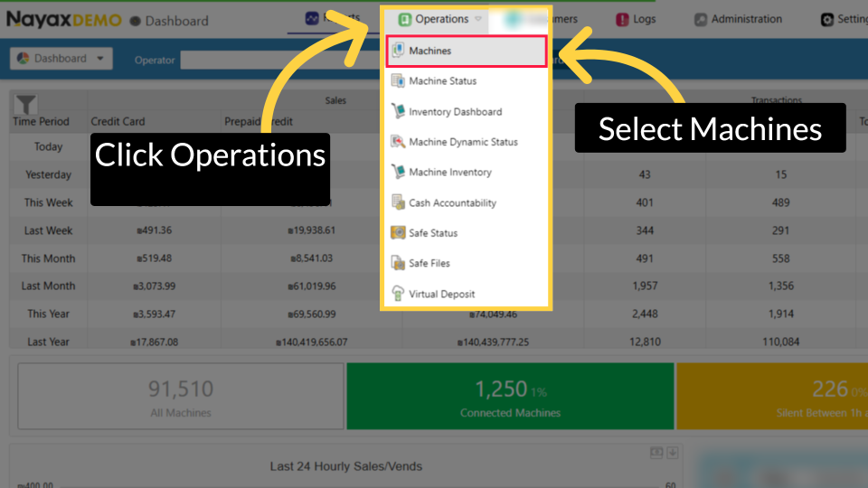
Task: Open the Settings tab
Action: point(844,19)
